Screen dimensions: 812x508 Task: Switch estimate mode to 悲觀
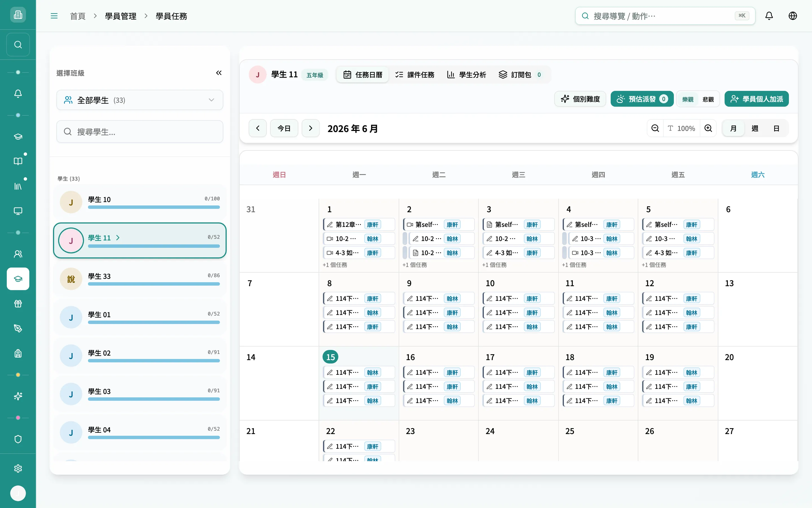(x=708, y=99)
